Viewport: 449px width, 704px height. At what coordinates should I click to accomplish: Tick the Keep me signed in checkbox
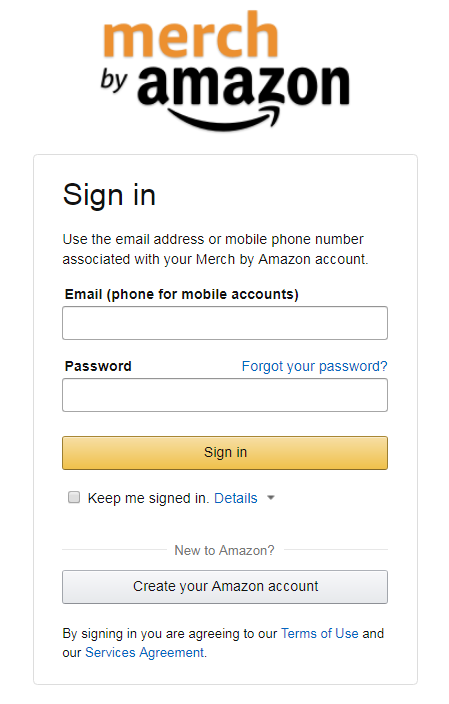click(x=74, y=497)
